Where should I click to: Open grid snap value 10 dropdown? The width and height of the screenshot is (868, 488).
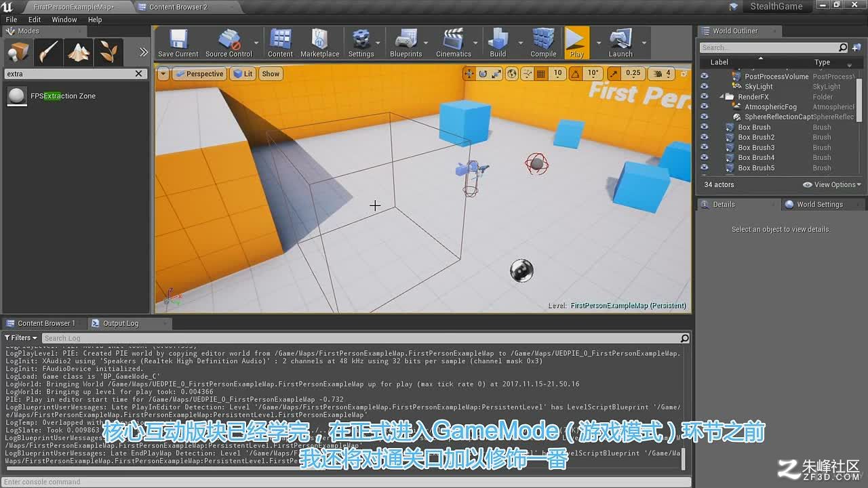(558, 73)
